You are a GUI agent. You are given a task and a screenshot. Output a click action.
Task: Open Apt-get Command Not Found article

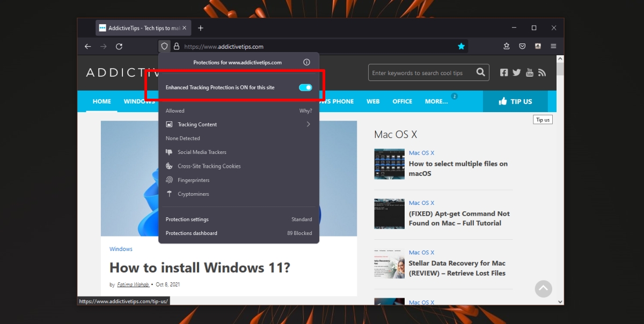tap(459, 218)
